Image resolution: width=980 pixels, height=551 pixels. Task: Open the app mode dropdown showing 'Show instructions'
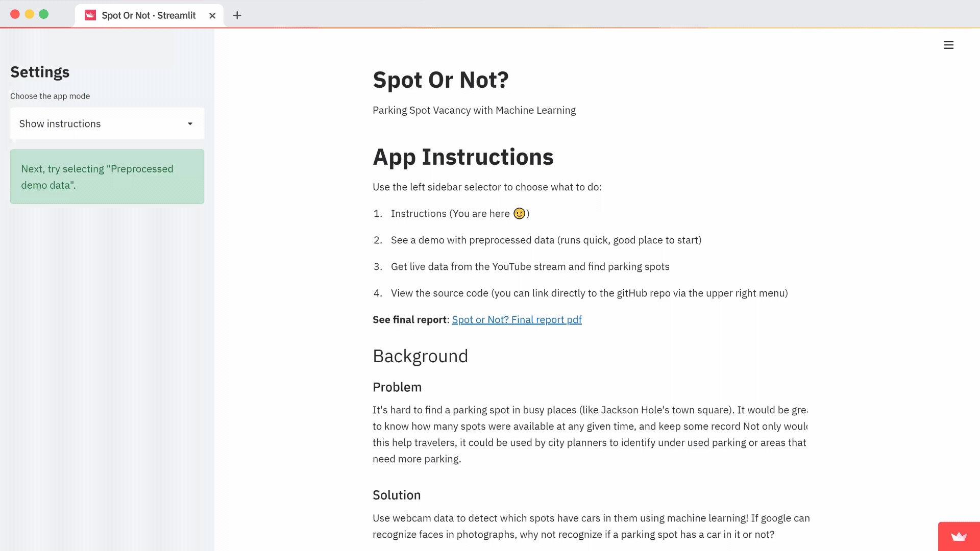(x=107, y=123)
